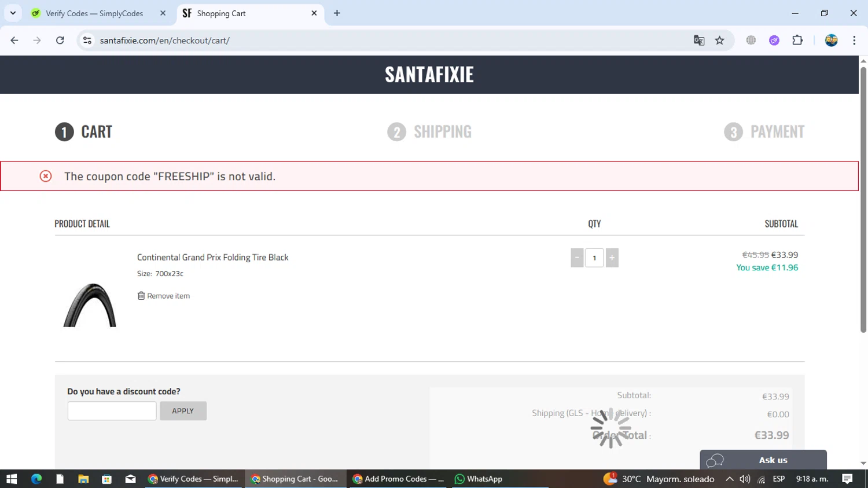Open volume control in system tray
Viewport: 868px width, 488px height.
(745, 479)
